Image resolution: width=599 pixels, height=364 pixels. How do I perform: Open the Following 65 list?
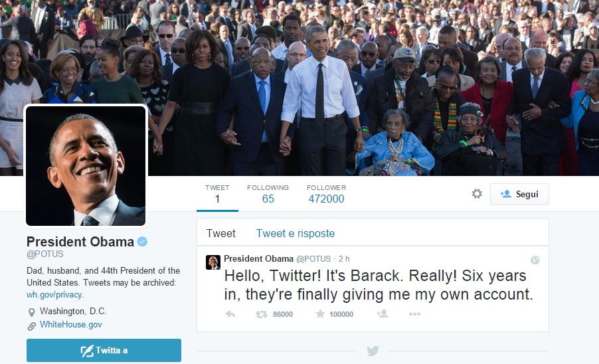[x=268, y=194]
